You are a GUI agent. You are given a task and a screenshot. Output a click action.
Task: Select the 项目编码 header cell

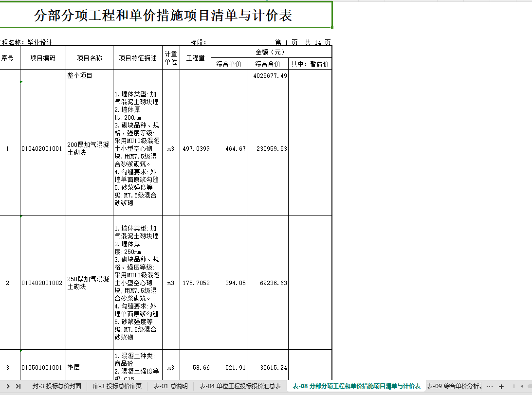(x=43, y=58)
